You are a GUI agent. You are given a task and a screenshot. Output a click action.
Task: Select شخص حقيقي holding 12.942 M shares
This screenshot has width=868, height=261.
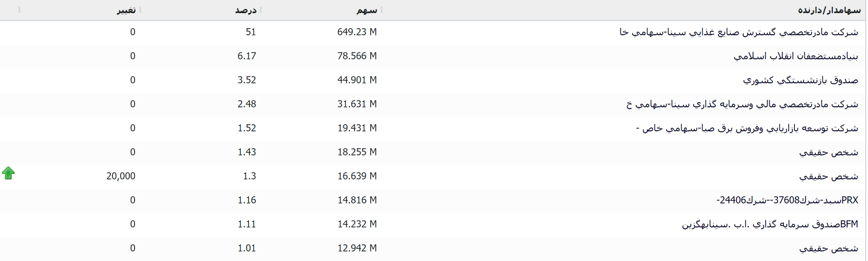coord(828,248)
